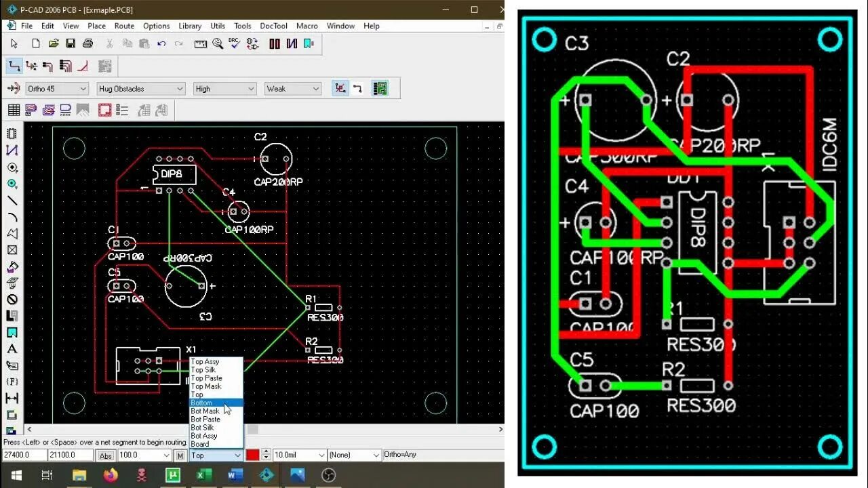Select the Place Text tool
The height and width of the screenshot is (488, 868).
[12, 349]
